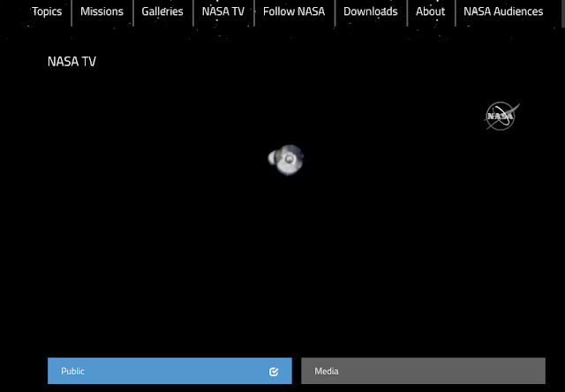Image resolution: width=565 pixels, height=392 pixels.
Task: Open the Follow NASA menu
Action: click(x=294, y=11)
